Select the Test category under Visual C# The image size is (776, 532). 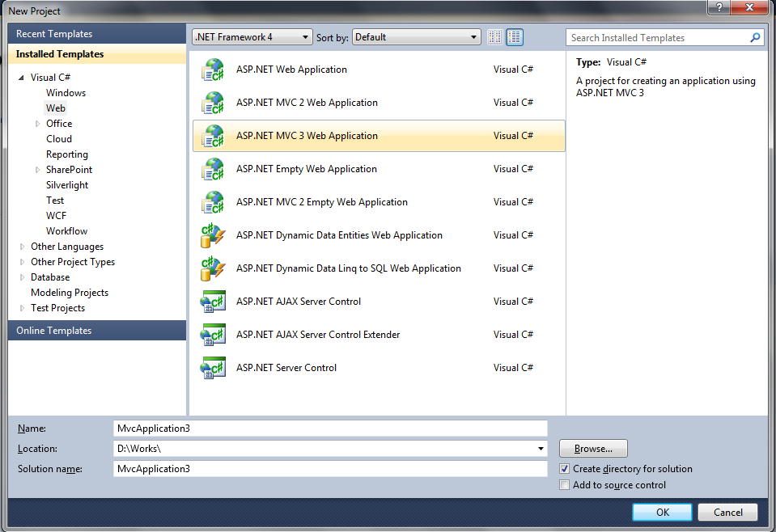[55, 201]
